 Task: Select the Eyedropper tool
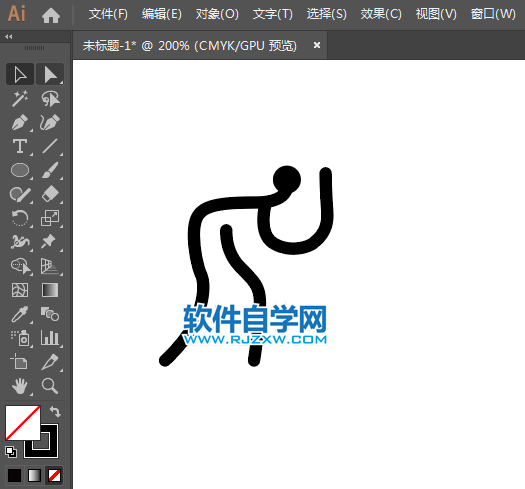[x=20, y=314]
